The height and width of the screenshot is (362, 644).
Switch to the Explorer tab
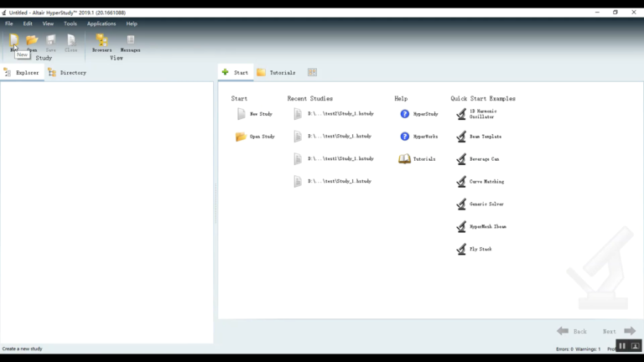pos(22,73)
